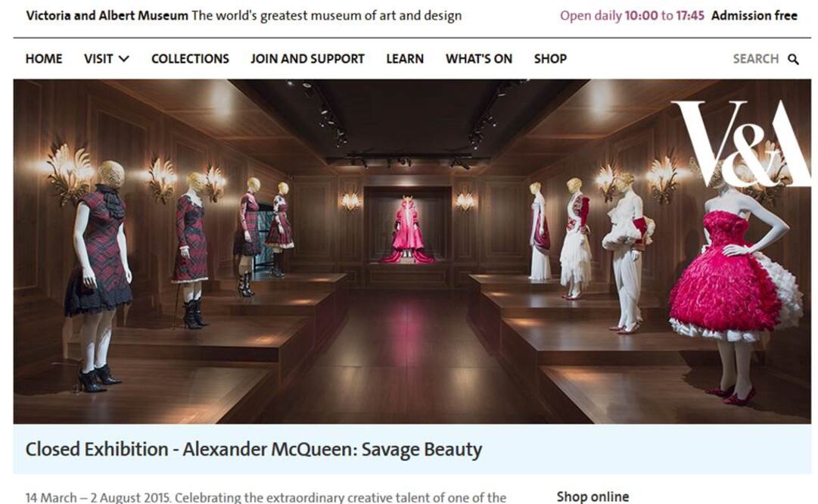
Task: Click the opening hours text
Action: pos(632,16)
